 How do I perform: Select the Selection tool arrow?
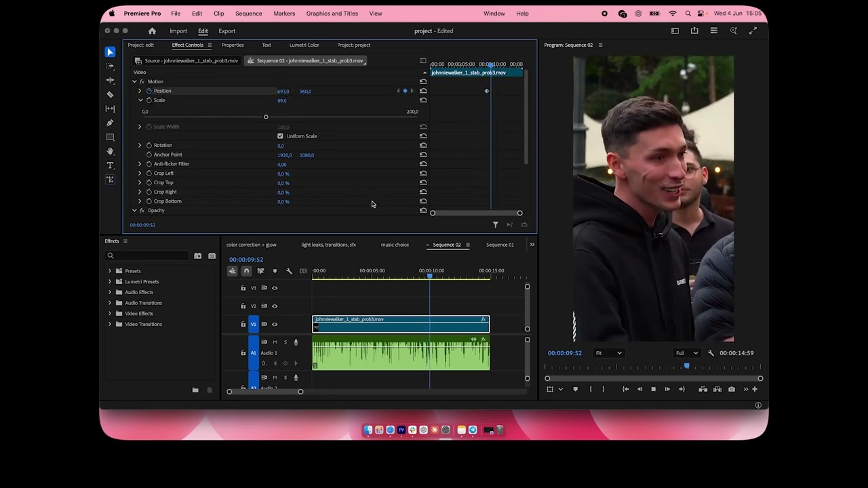[110, 52]
